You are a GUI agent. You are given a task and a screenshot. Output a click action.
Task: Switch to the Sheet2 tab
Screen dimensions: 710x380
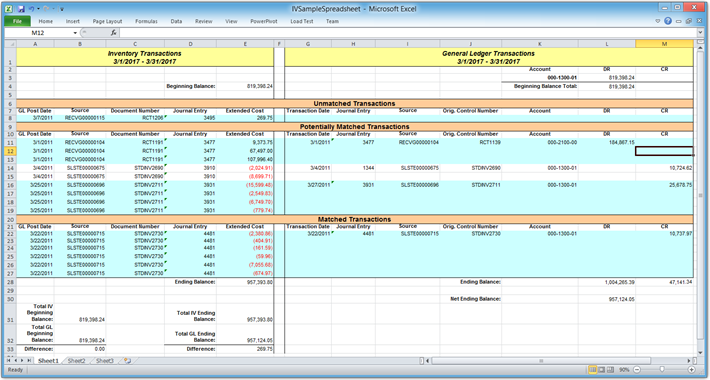[x=77, y=361]
